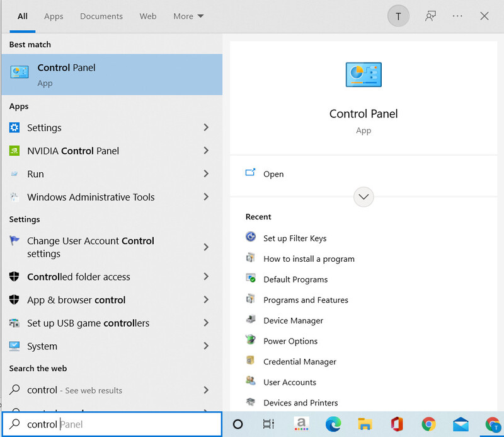Viewport: 504px width, 437px height.
Task: Open recent item Device Manager
Action: coord(293,320)
